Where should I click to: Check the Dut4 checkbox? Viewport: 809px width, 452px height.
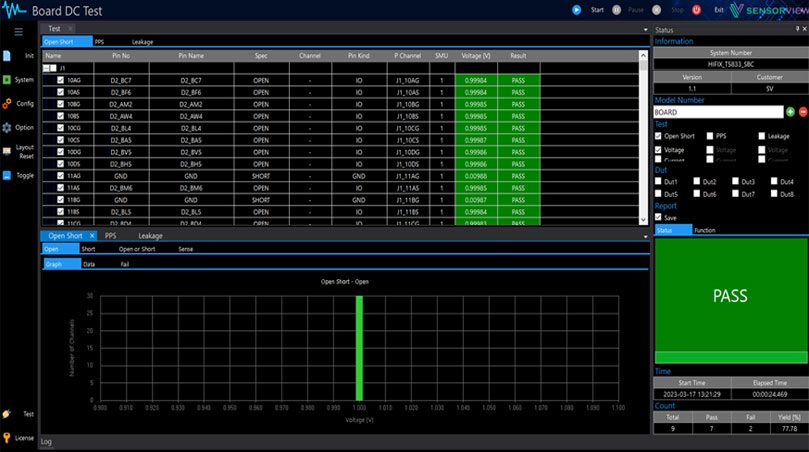(x=774, y=181)
